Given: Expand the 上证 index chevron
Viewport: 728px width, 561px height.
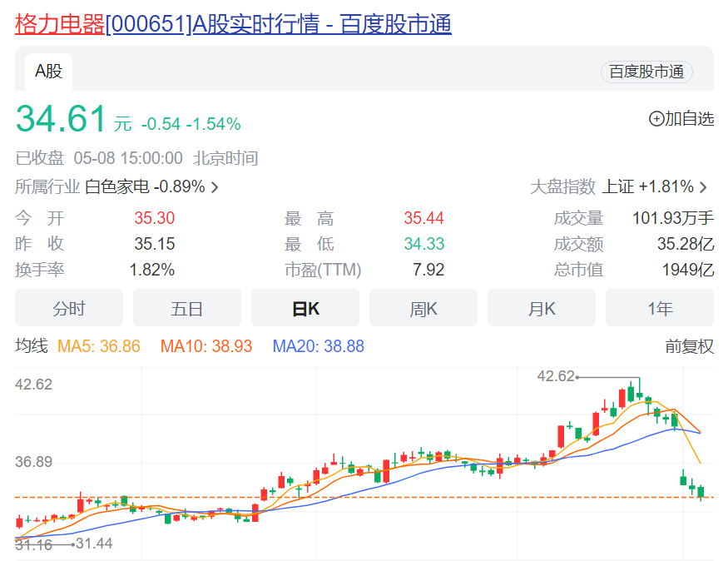Looking at the screenshot, I should click(703, 187).
